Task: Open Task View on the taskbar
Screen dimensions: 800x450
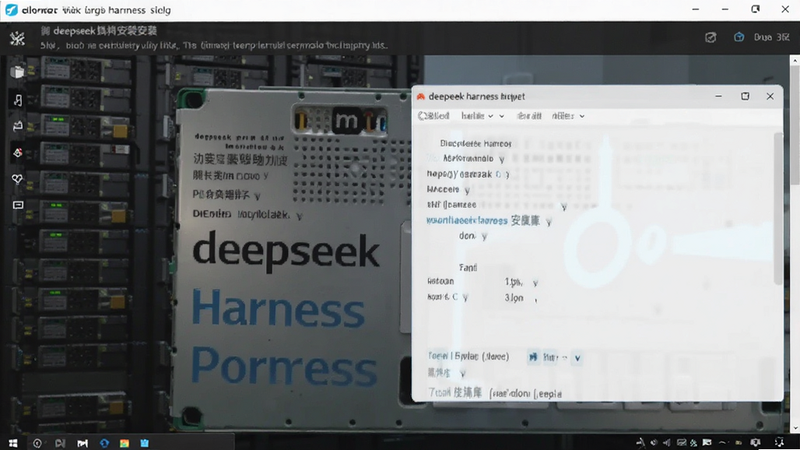Action: pyautogui.click(x=60, y=443)
